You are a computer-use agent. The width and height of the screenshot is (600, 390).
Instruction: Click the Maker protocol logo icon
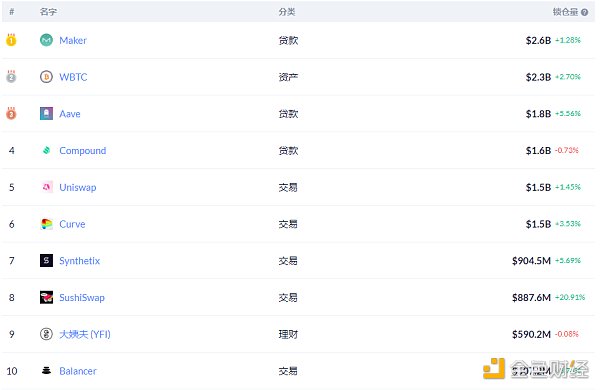[46, 40]
